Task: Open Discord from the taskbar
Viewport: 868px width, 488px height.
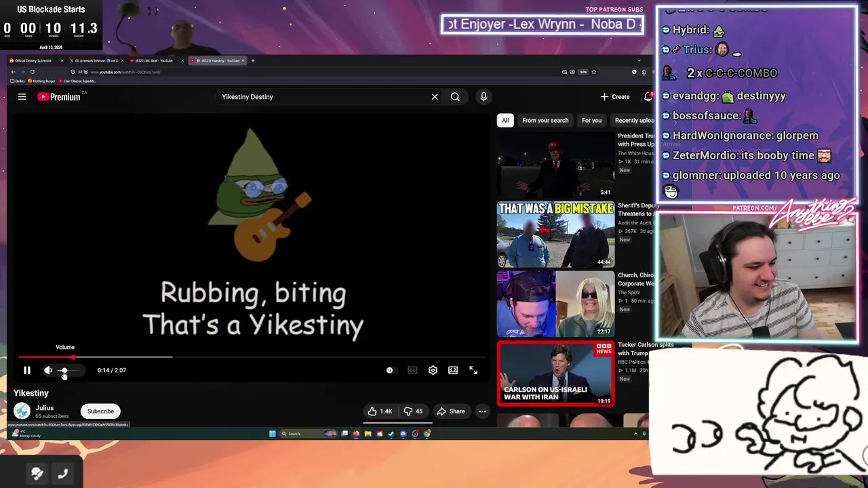Action: 403,434
